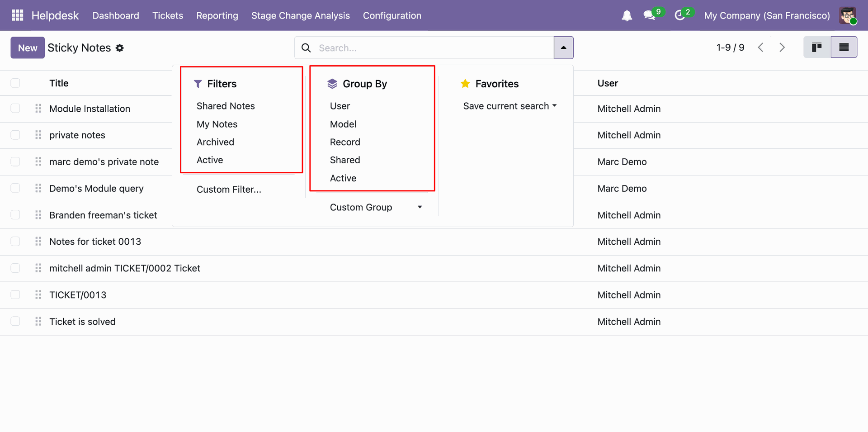868x432 pixels.
Task: Go to next page arrow
Action: pyautogui.click(x=782, y=47)
